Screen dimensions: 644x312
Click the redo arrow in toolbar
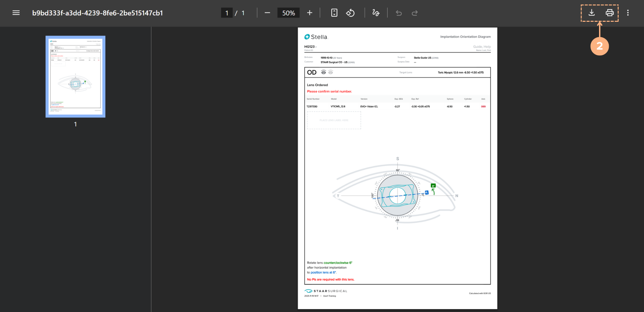pos(415,13)
